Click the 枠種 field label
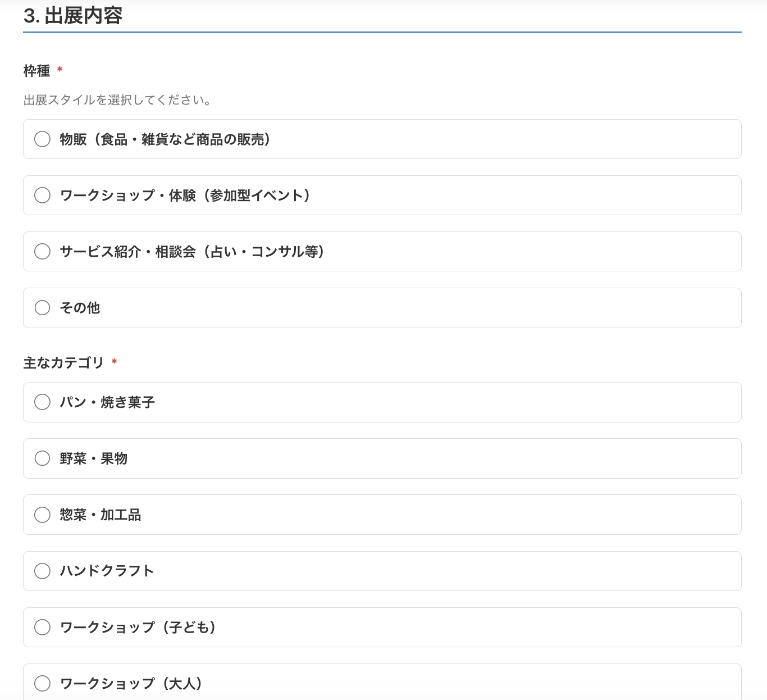Viewport: 767px width, 700px height. coord(36,71)
